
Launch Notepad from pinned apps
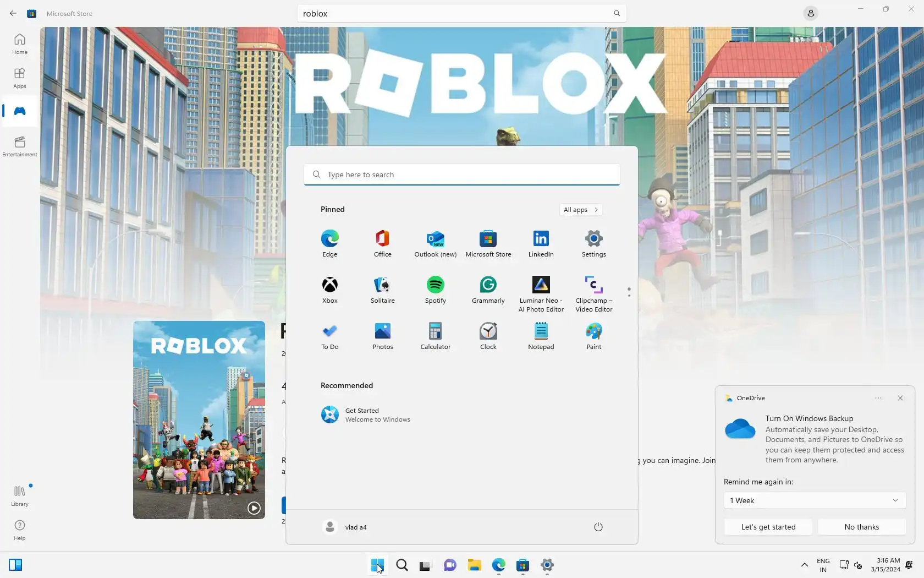pyautogui.click(x=541, y=336)
